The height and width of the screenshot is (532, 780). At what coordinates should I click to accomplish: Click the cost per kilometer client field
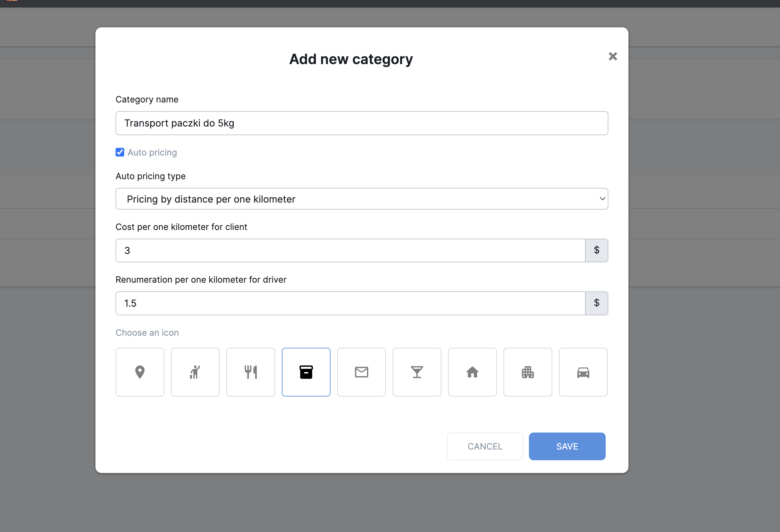coord(350,251)
